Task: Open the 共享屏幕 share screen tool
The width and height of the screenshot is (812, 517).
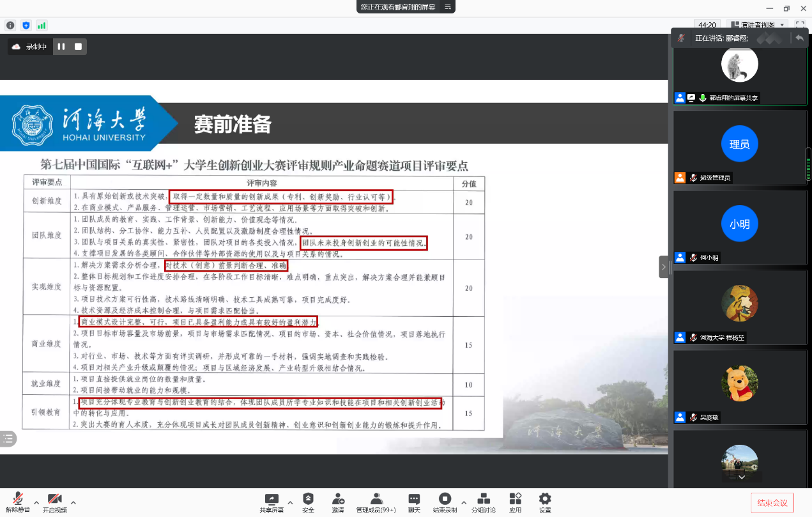Action: coord(272,502)
